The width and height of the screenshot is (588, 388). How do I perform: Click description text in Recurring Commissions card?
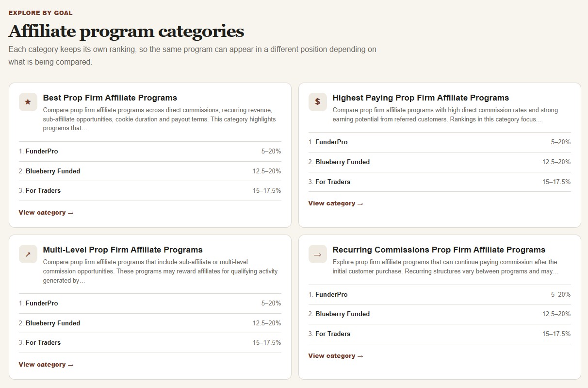446,267
